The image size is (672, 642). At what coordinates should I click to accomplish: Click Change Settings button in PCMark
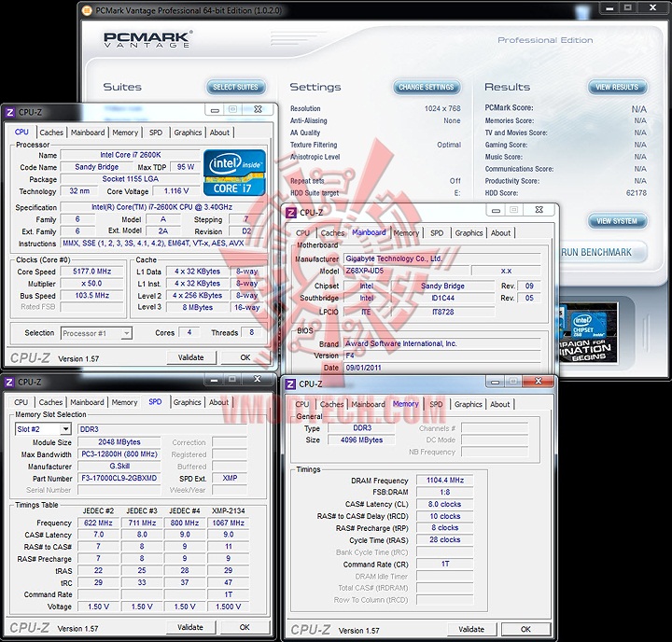pos(427,87)
